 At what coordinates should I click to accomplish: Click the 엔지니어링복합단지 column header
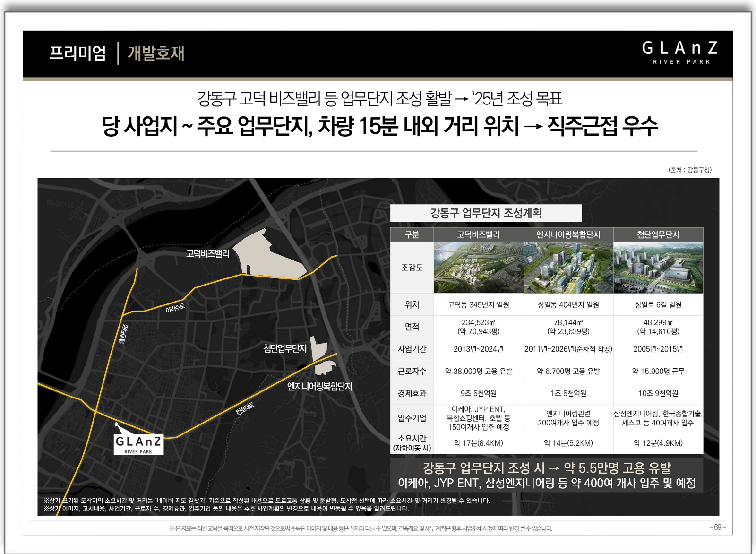568,234
